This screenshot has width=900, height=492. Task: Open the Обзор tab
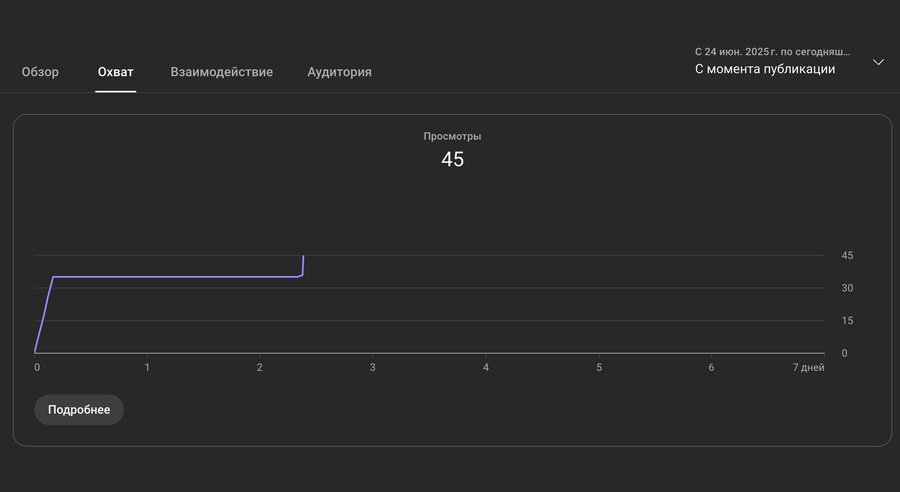(41, 72)
